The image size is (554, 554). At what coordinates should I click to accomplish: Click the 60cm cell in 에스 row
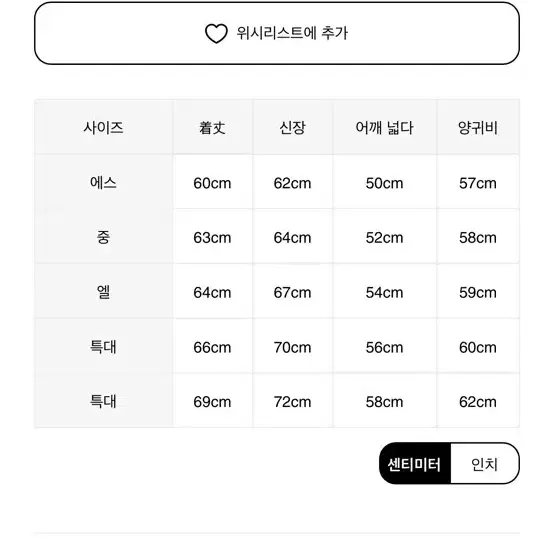coord(213,182)
